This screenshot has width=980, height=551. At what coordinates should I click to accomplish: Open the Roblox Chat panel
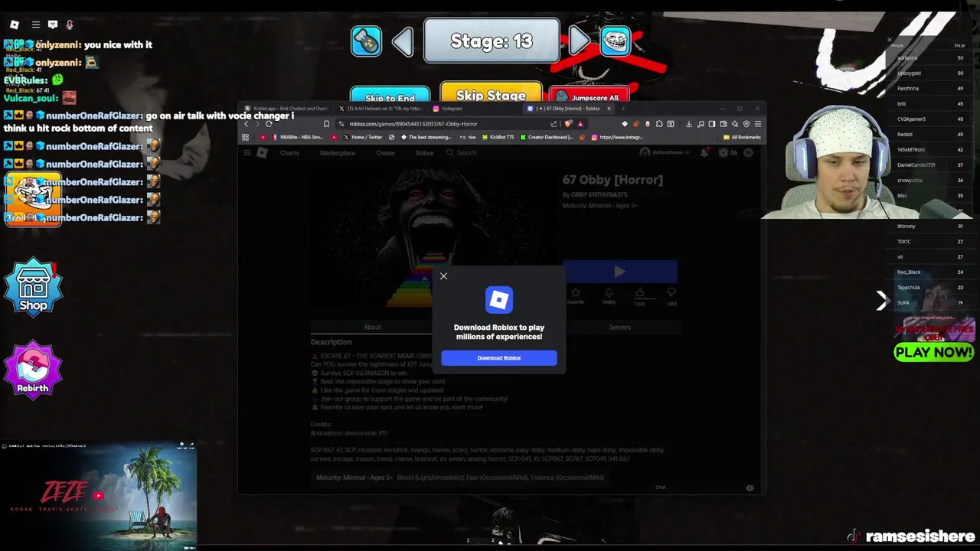click(x=661, y=487)
